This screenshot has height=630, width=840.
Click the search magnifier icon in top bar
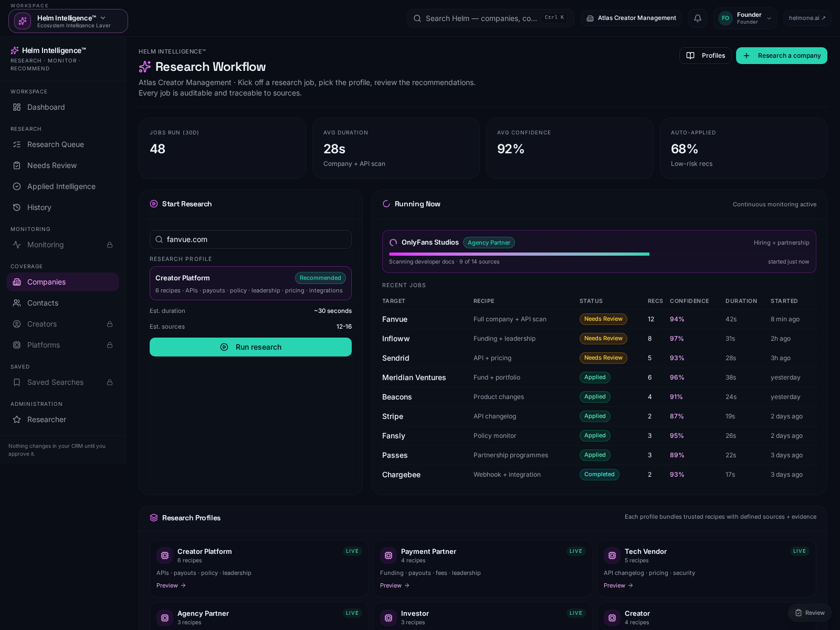point(417,18)
